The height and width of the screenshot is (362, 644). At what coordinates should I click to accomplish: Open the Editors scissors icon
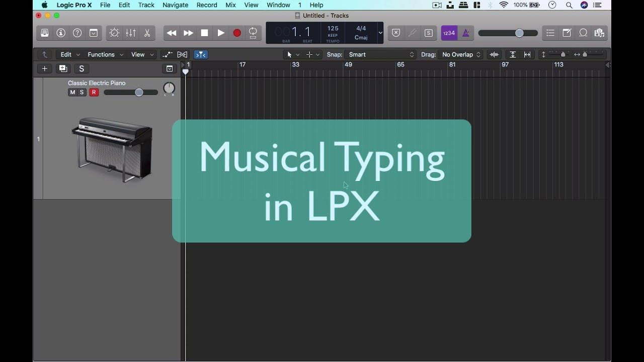(x=147, y=33)
